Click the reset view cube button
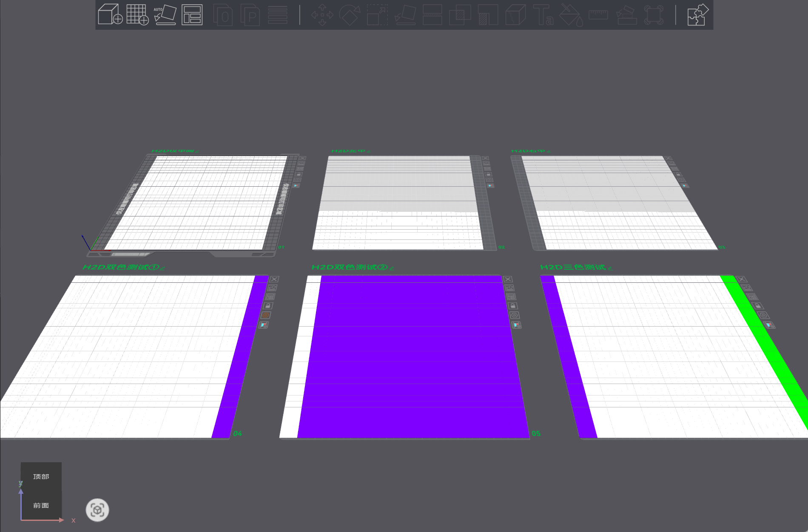Screen dimensions: 808x532 pos(97,510)
